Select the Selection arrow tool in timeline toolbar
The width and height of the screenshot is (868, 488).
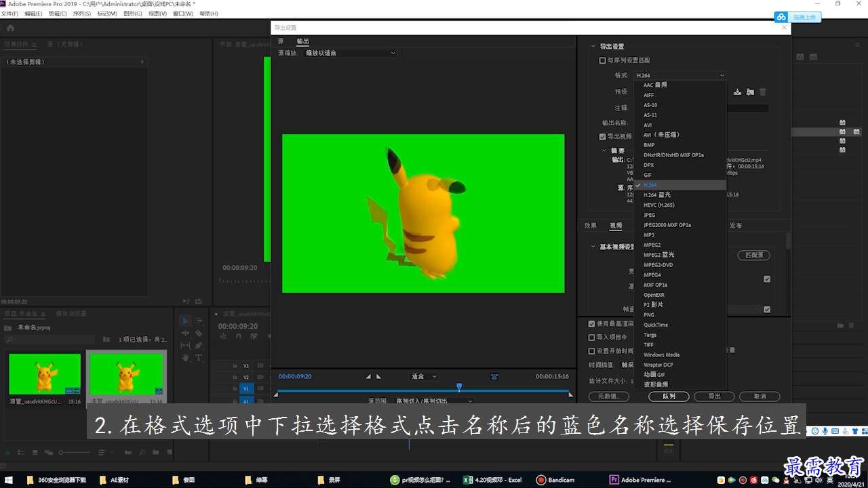tap(186, 321)
